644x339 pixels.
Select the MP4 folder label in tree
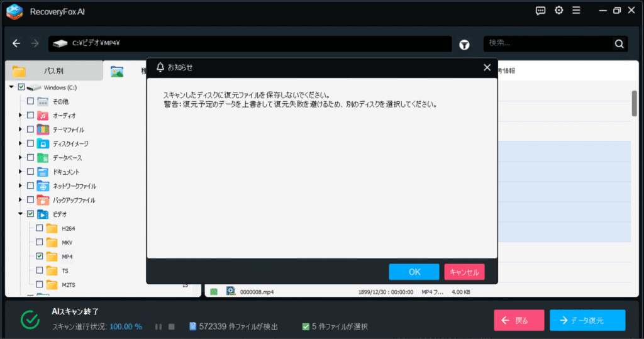(67, 257)
